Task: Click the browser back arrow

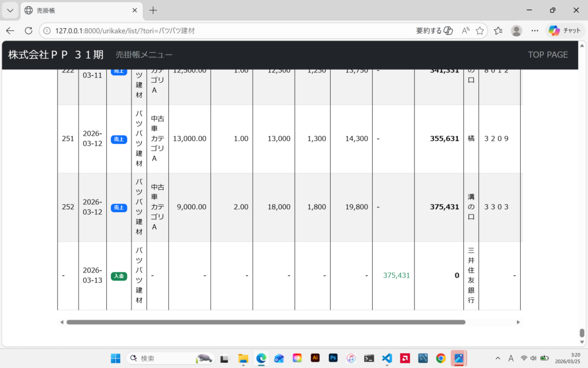Action: (10, 30)
